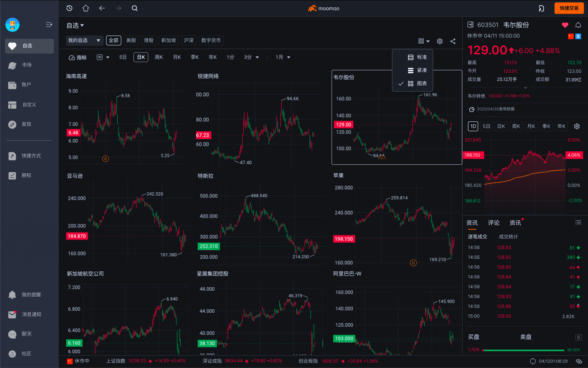Filter watchlist by 数字货币
The image size is (588, 368).
(211, 41)
